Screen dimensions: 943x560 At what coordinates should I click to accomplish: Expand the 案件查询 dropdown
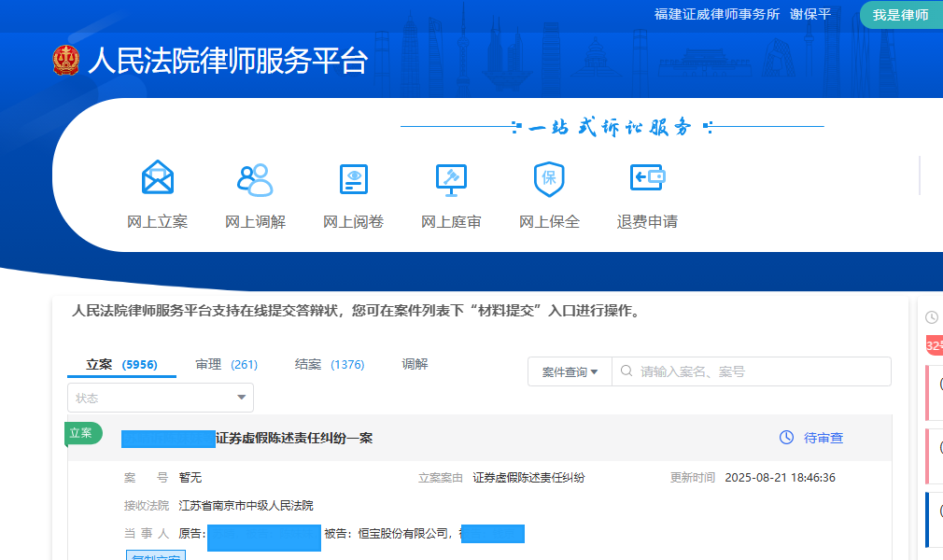[570, 371]
